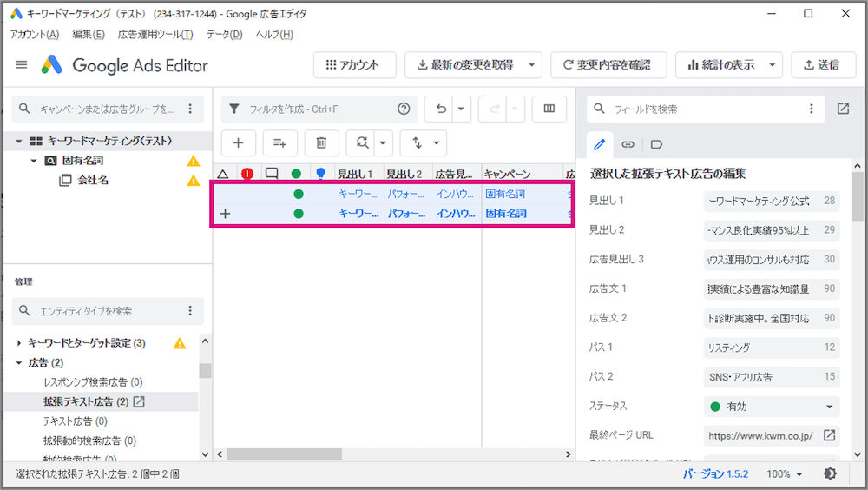Open the undo history dropdown
Viewport: 868px width, 490px height.
tap(461, 109)
